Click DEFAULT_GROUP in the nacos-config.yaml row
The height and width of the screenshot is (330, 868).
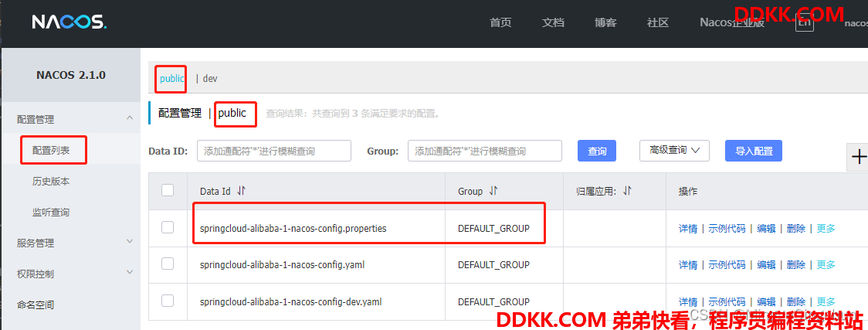[493, 264]
